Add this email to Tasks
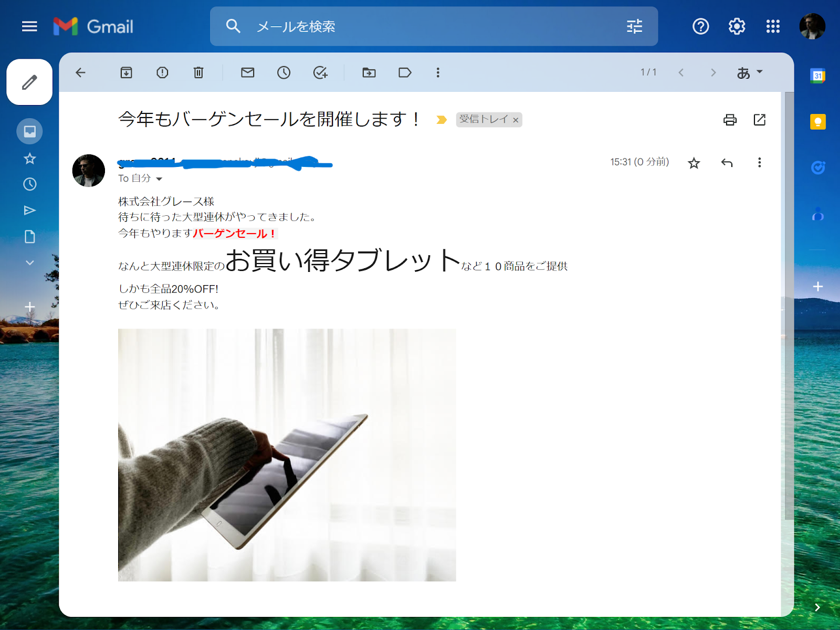Screen dimensions: 840x630 tap(320, 73)
